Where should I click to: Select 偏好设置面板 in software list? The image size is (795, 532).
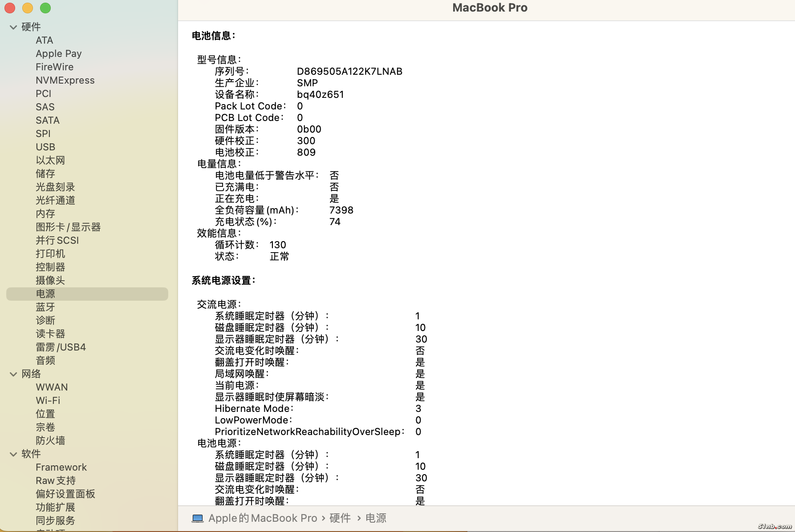coord(65,494)
